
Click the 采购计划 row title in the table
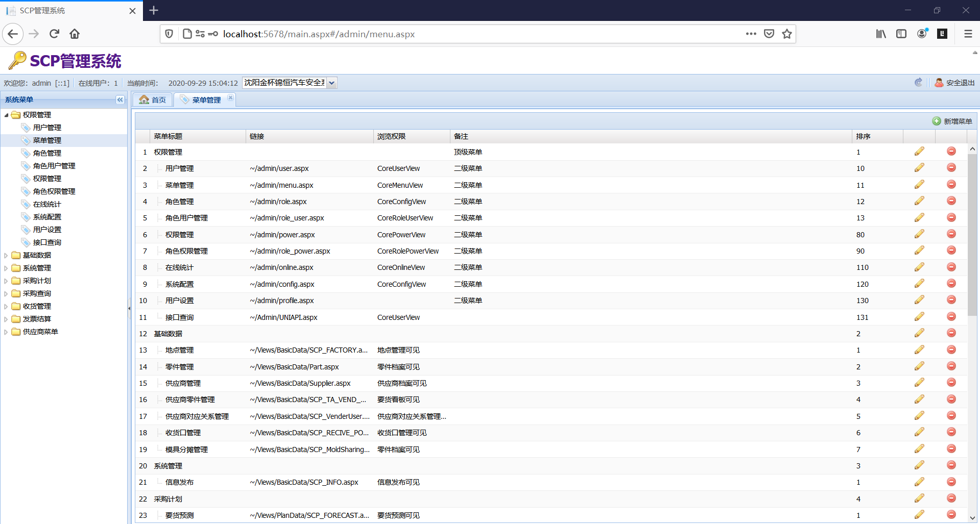click(168, 499)
